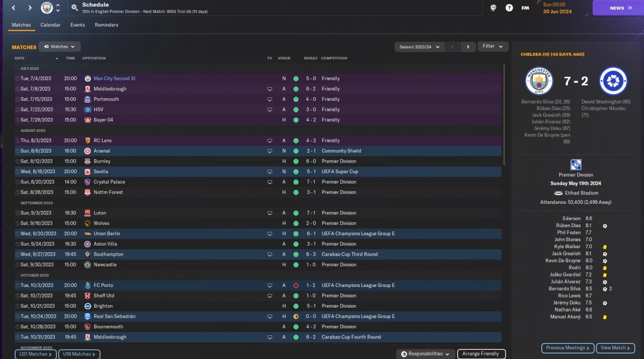Click the green win dot for Burnley
This screenshot has height=359, width=644.
pos(296,162)
